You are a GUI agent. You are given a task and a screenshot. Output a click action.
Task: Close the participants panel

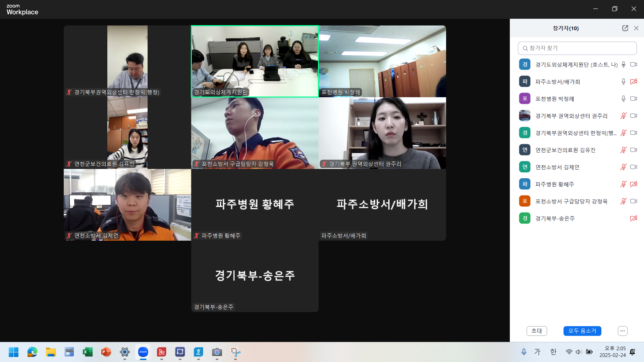pyautogui.click(x=636, y=28)
